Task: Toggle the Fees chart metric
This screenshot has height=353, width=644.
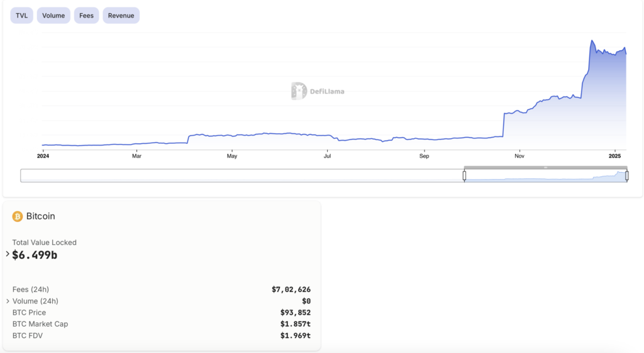Action: pos(86,16)
